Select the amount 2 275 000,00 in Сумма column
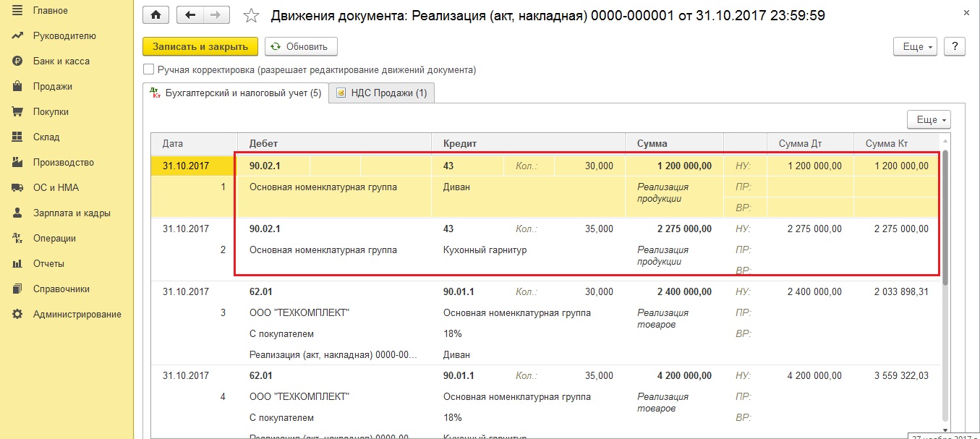This screenshot has width=980, height=439. point(684,229)
